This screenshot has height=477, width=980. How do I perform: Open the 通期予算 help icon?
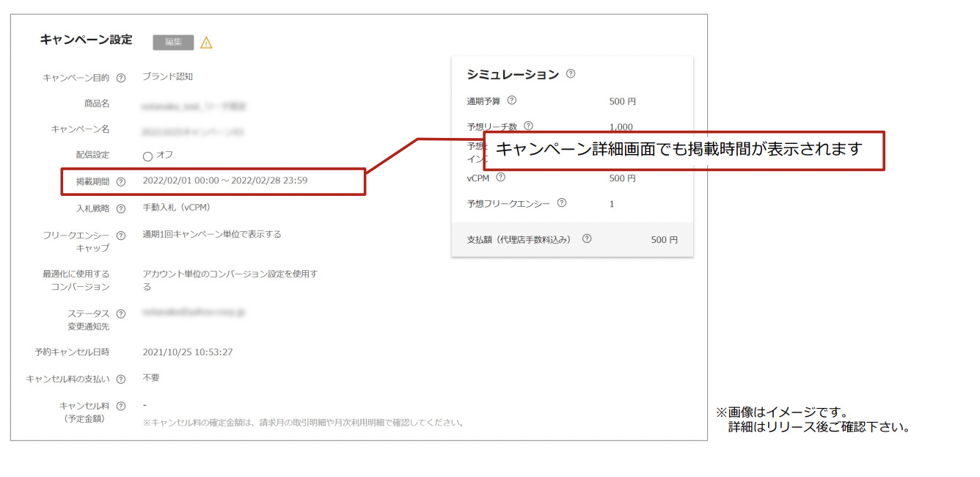click(x=512, y=101)
